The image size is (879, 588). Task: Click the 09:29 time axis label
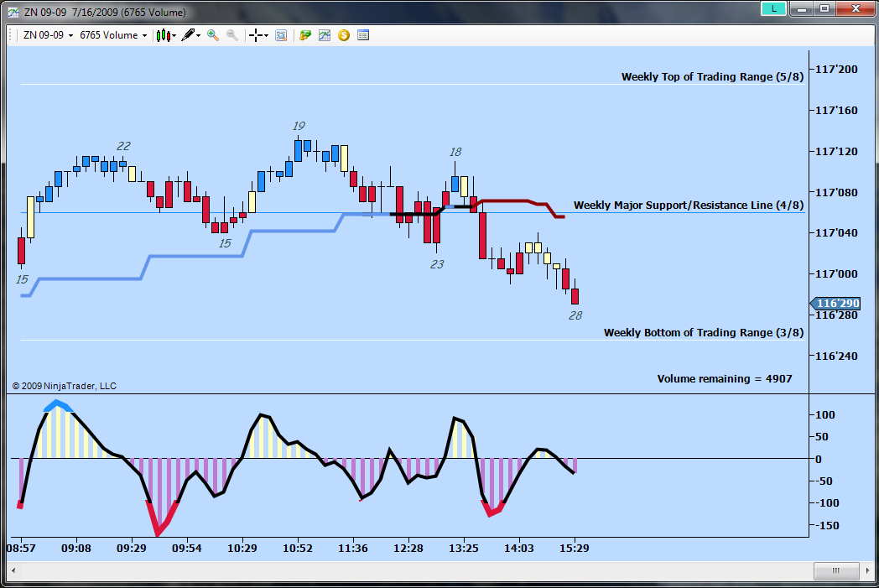click(131, 549)
